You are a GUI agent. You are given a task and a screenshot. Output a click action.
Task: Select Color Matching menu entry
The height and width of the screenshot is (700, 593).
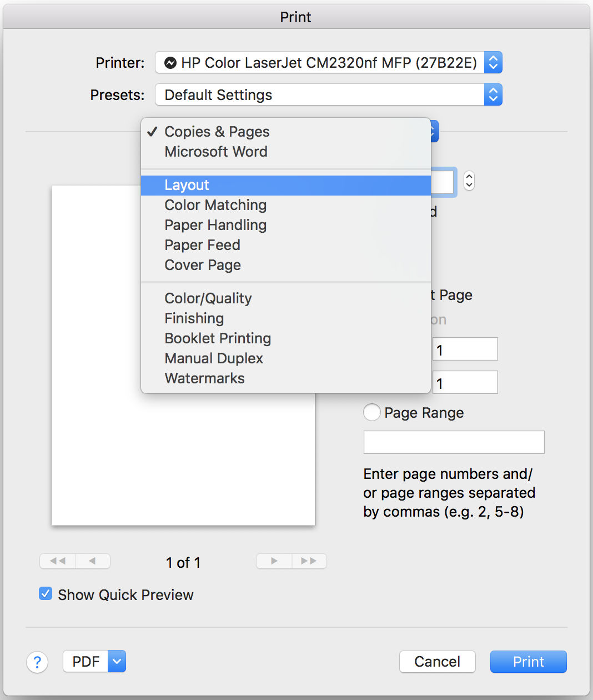pos(215,205)
